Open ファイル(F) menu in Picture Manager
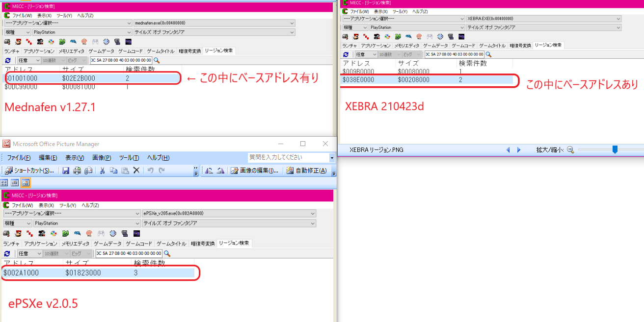Viewport: 644px width, 322px height. point(19,158)
